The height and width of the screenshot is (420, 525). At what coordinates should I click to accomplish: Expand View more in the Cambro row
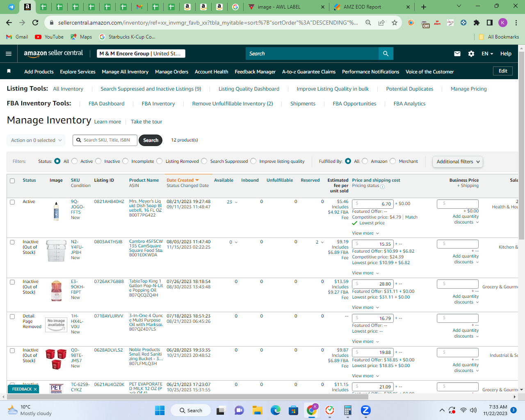365,273
